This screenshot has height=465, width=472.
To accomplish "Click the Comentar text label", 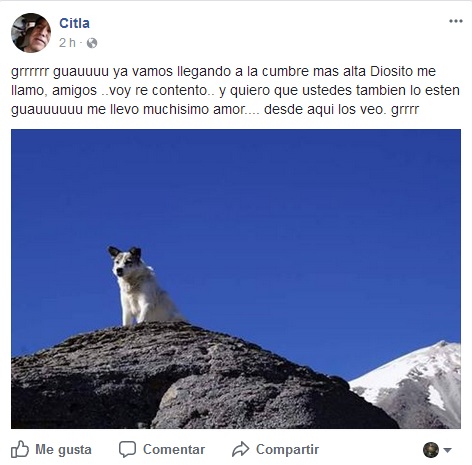I will [174, 449].
